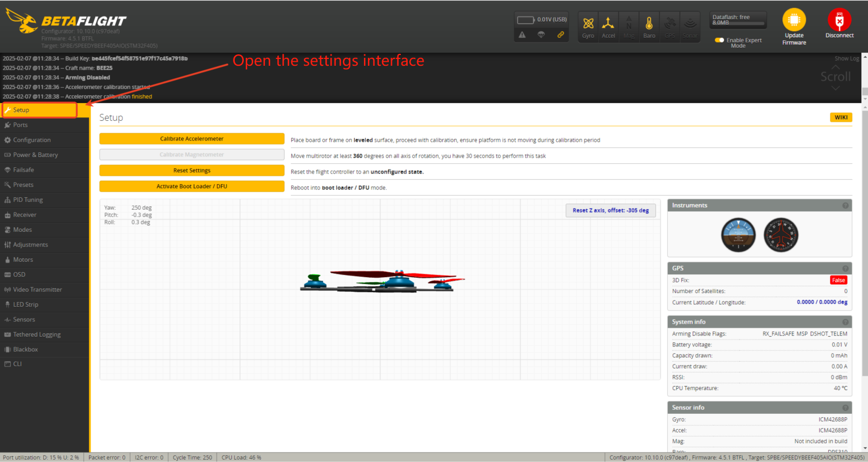The width and height of the screenshot is (868, 462).
Task: Click the artificial horizon instrument
Action: click(738, 235)
